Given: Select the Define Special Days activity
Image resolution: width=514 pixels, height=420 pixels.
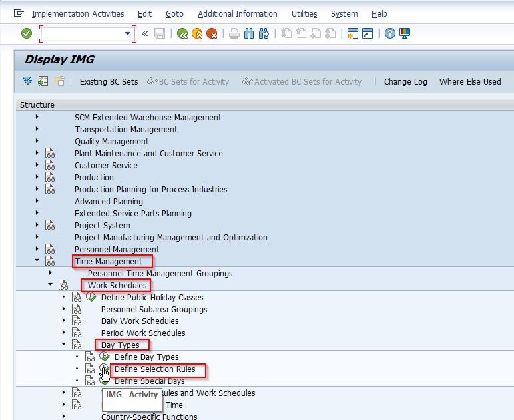Looking at the screenshot, I should tap(150, 381).
